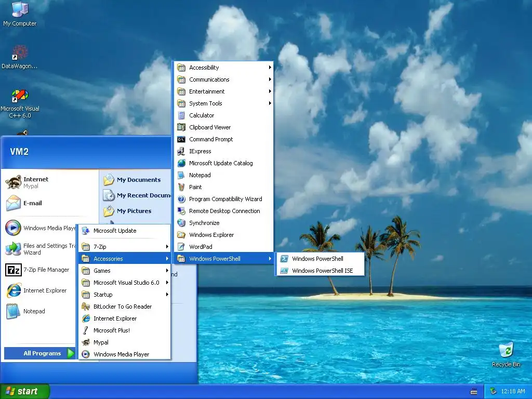Screen dimensions: 532x399
Task: Click the My Computer desktop icon
Action: point(20,9)
